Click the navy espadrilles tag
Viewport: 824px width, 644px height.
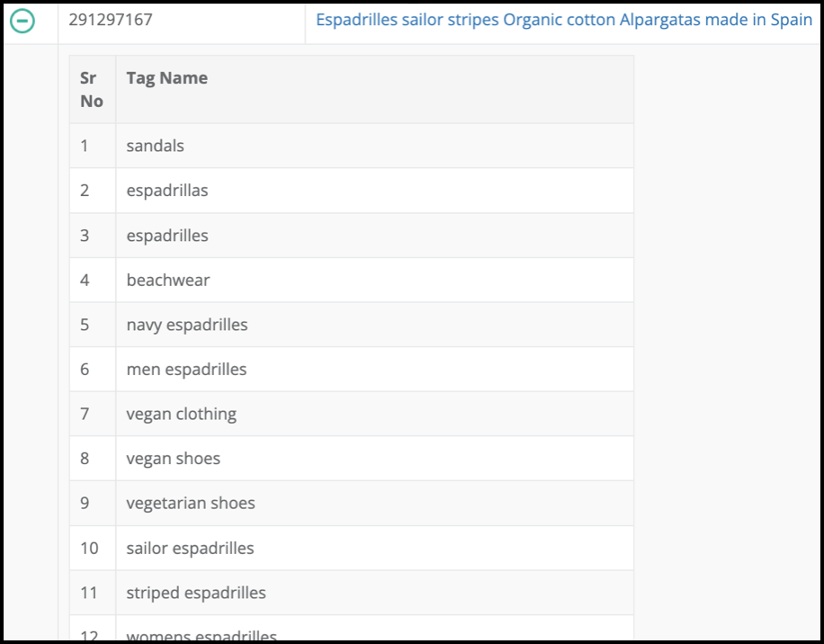187,325
